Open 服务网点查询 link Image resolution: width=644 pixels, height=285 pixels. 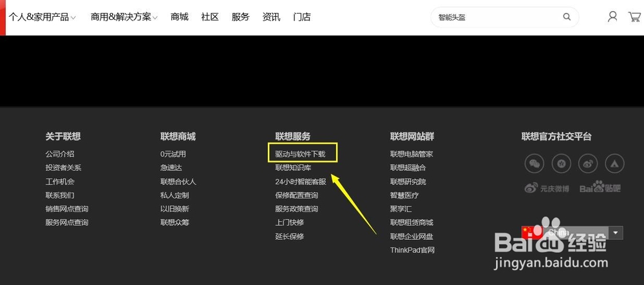pos(67,222)
